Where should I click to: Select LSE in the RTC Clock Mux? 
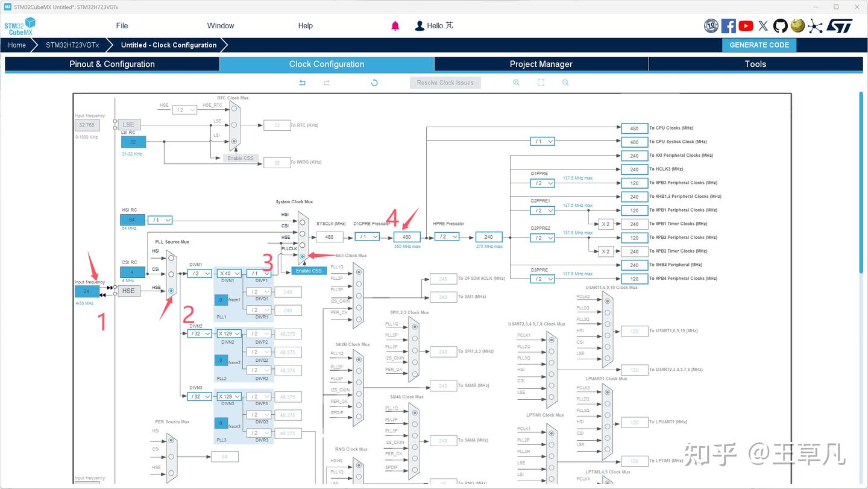point(234,125)
